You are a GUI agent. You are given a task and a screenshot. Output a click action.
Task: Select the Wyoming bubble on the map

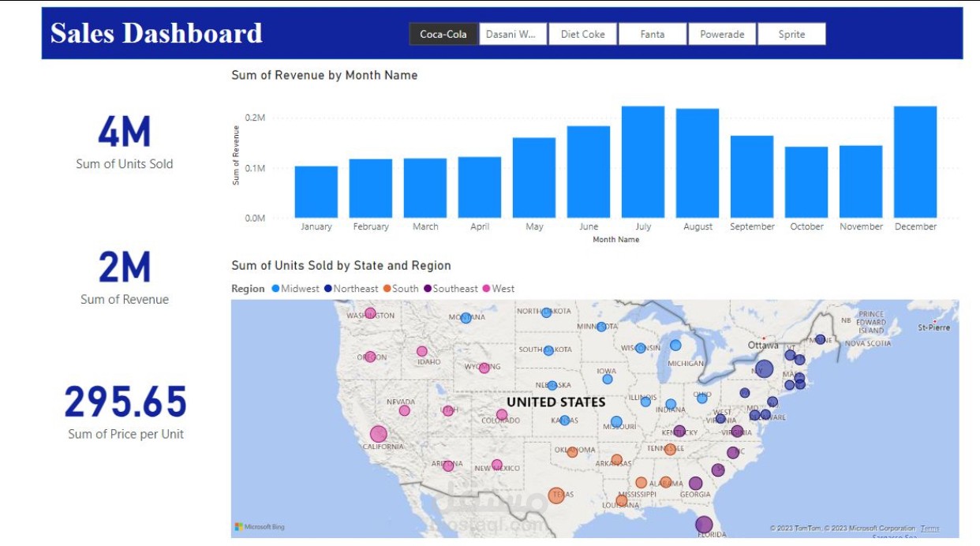pyautogui.click(x=484, y=368)
